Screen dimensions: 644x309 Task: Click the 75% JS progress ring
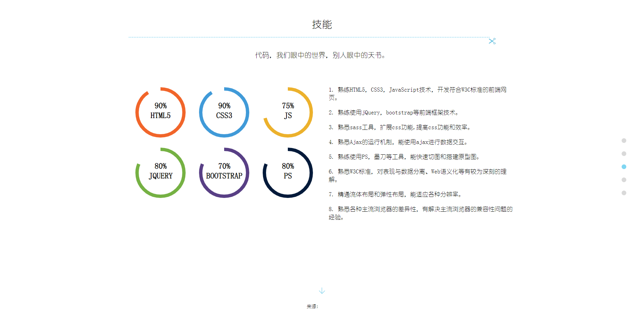(x=288, y=112)
